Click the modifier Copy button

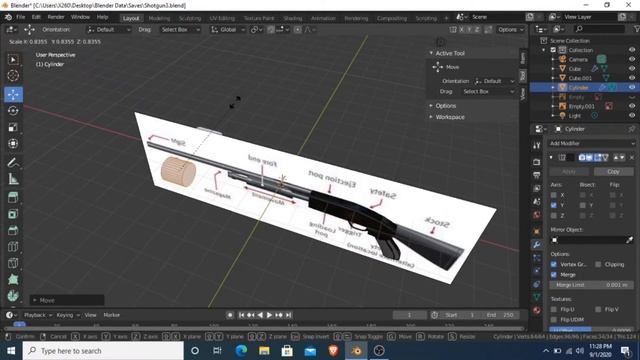click(x=613, y=172)
